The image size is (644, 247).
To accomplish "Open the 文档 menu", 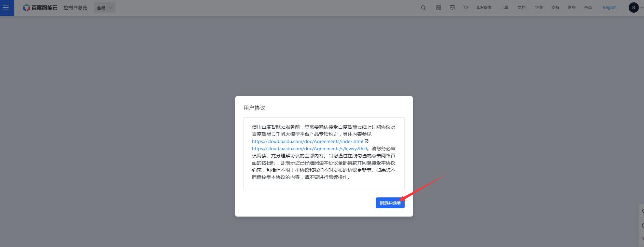I will 521,8.
